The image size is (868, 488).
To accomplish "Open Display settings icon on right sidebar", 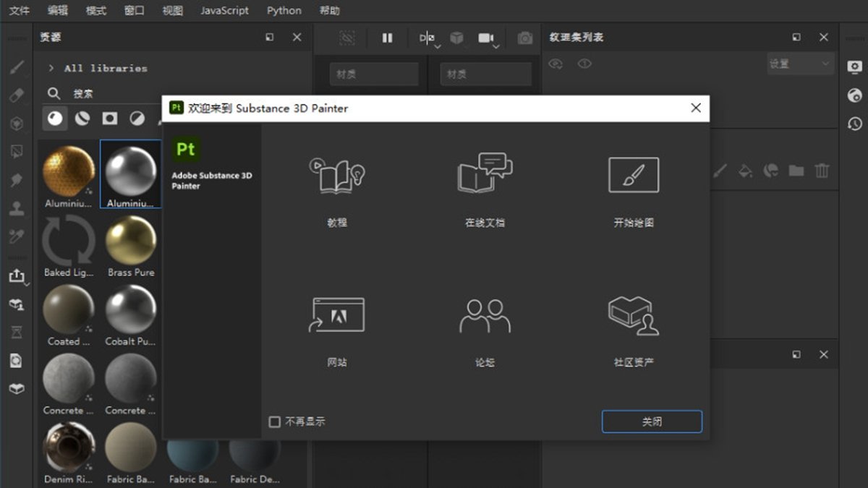I will tap(855, 66).
